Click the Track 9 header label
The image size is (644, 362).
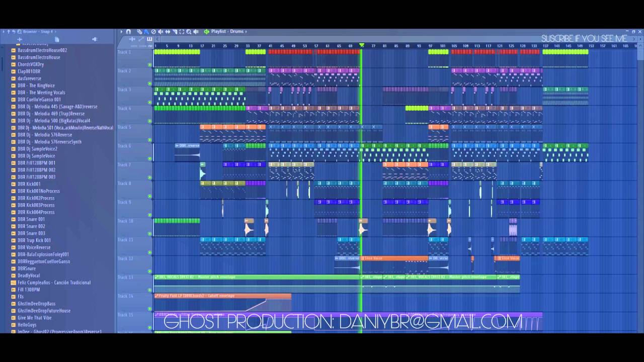[124, 202]
